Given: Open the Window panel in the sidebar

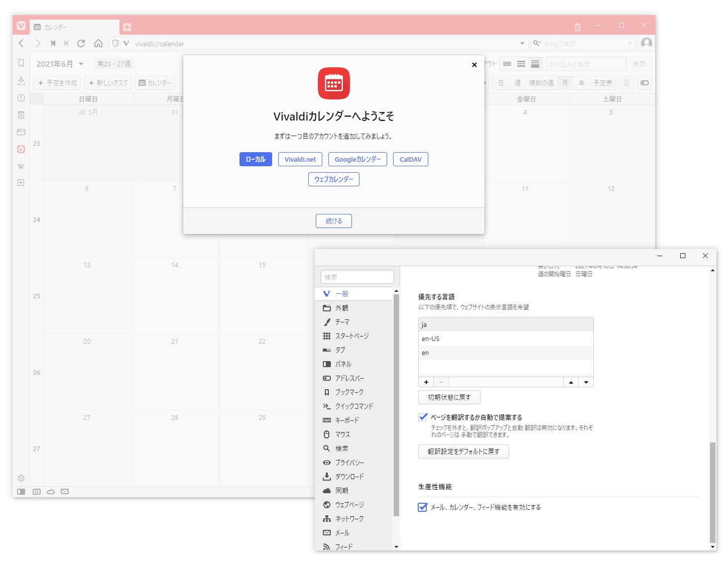Looking at the screenshot, I should 21,132.
